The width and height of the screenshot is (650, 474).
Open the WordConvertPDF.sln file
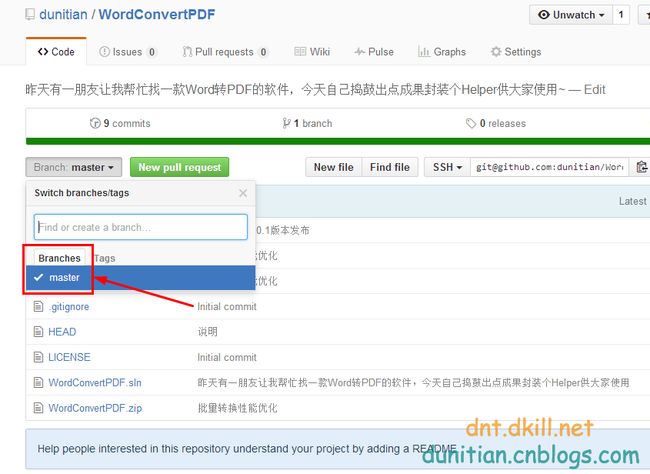pyautogui.click(x=95, y=383)
